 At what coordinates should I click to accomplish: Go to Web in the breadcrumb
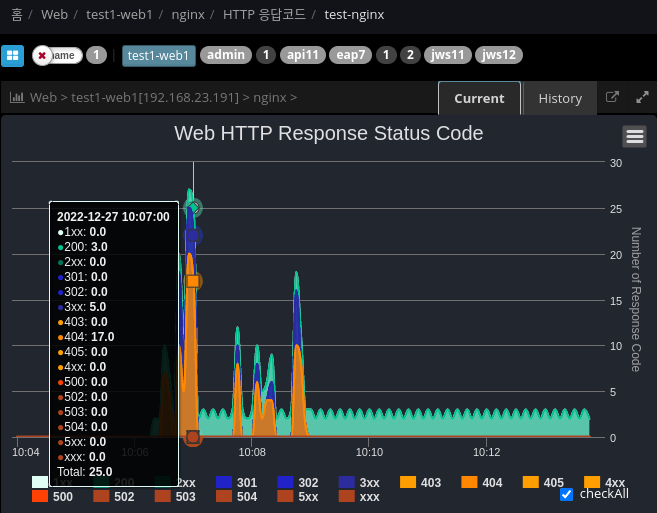click(54, 15)
